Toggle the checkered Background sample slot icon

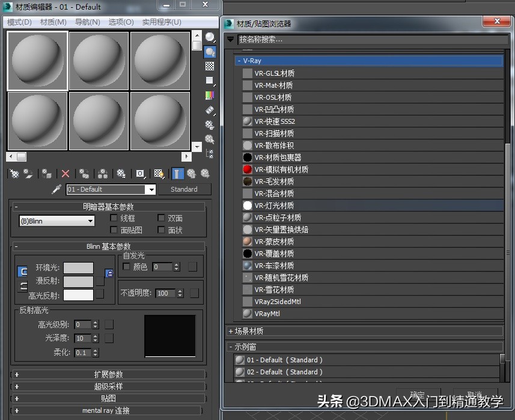210,65
